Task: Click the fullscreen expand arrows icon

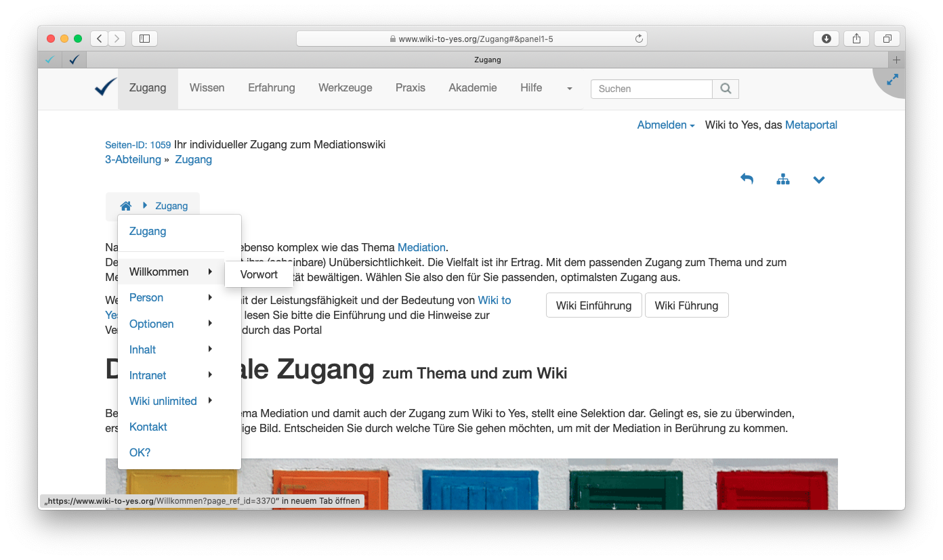Action: (892, 80)
